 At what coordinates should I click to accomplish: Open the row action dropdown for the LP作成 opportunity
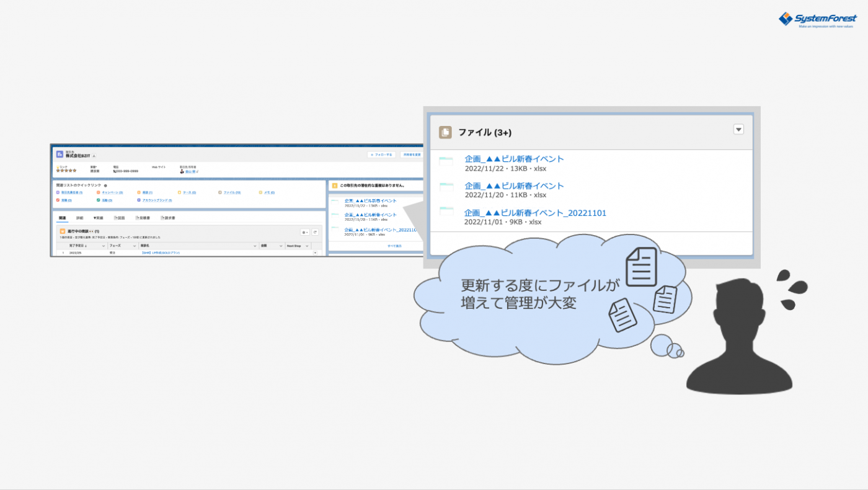(x=315, y=253)
